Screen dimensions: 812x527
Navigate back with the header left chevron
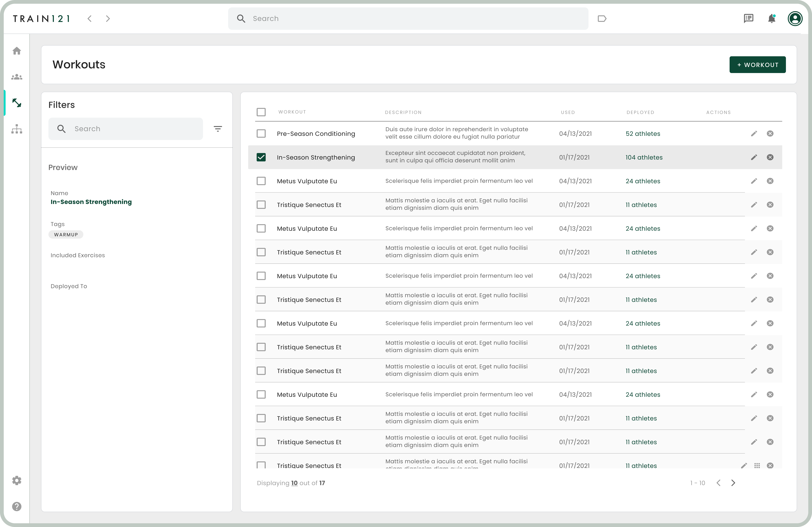tap(90, 19)
